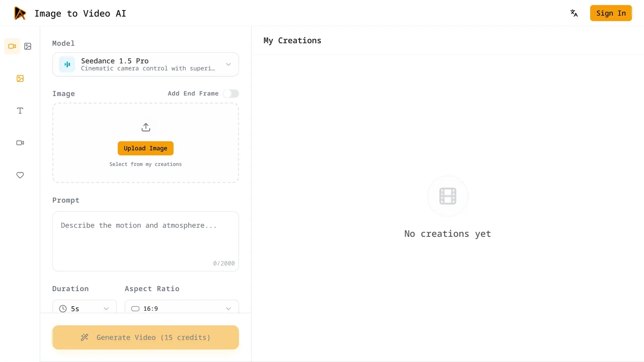
Task: Open the 5s Duration dropdown
Action: [x=85, y=308]
